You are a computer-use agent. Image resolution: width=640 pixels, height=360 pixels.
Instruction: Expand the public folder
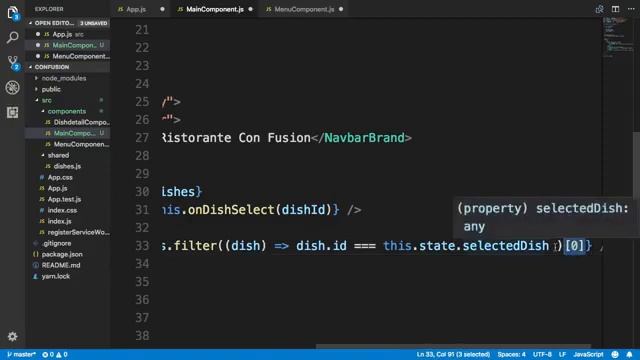(51, 89)
